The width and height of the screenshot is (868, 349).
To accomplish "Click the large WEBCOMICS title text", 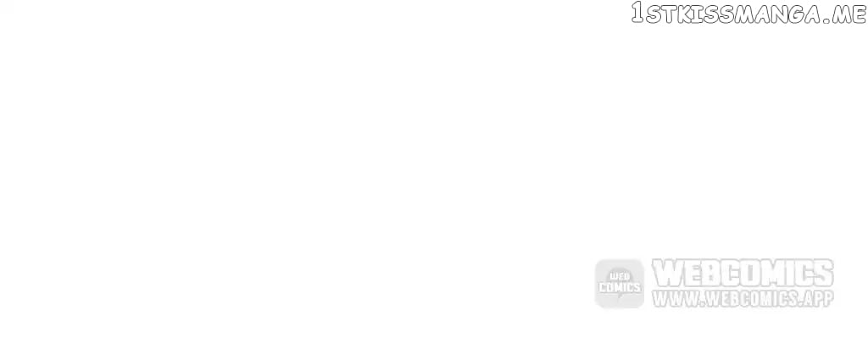I will 743,274.
